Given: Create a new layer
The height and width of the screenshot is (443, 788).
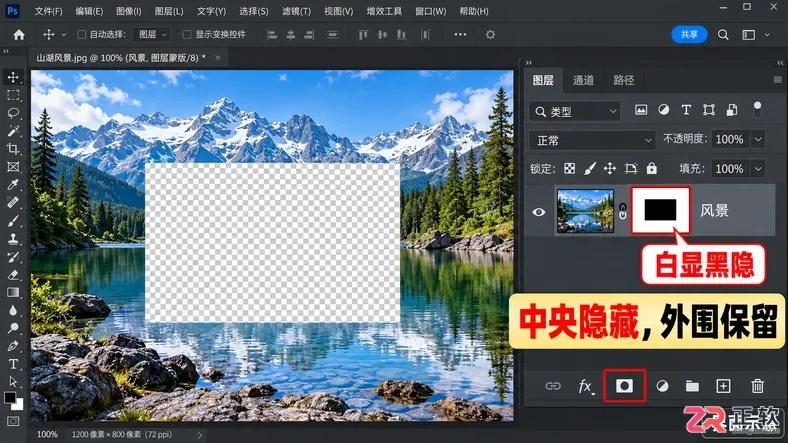Looking at the screenshot, I should coord(723,386).
